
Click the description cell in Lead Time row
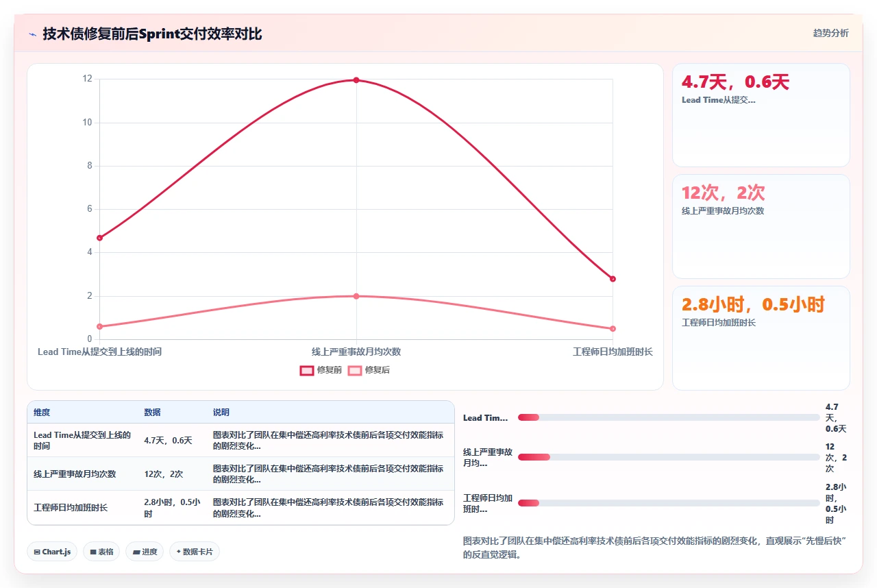tap(330, 440)
